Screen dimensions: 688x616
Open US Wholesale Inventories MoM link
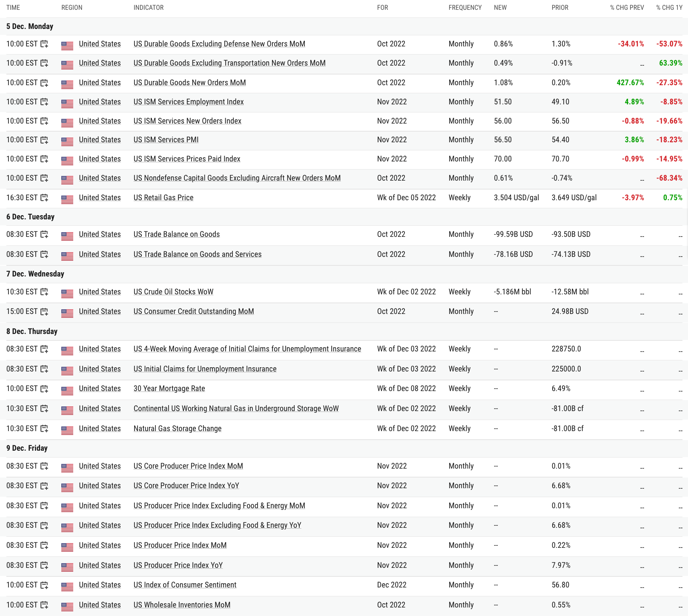(182, 605)
